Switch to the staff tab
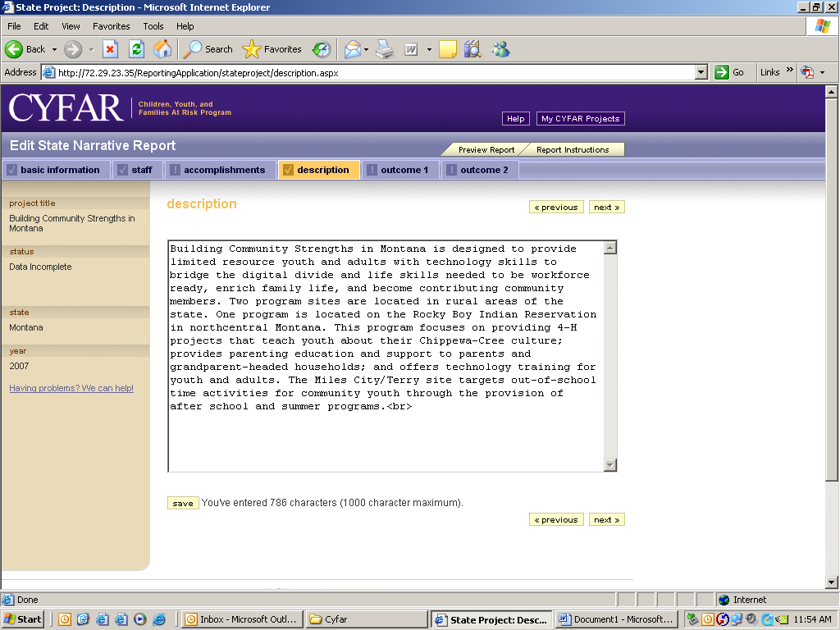Screen dimensions: 840x630 (x=136, y=170)
